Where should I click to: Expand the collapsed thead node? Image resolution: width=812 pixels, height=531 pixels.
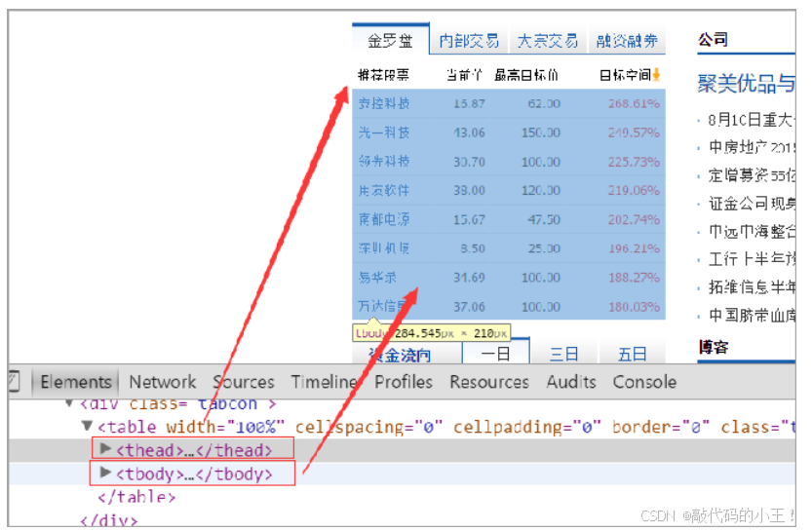coord(105,449)
